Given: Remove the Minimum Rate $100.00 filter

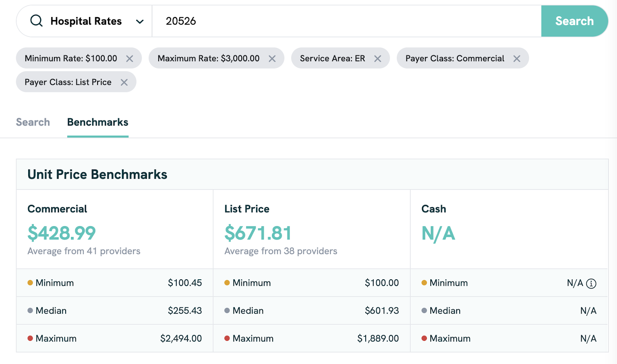Looking at the screenshot, I should click(130, 59).
